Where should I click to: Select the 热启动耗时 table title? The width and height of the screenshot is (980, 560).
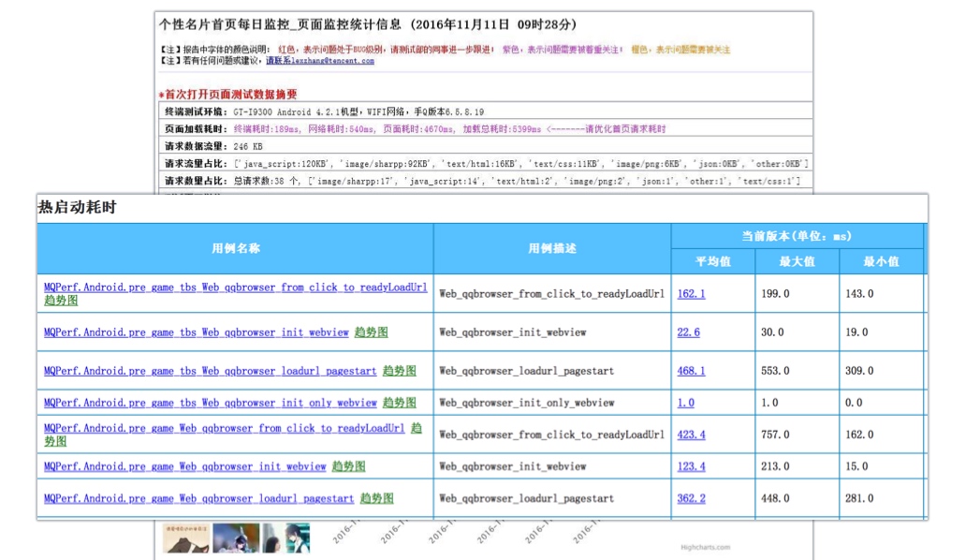tap(77, 208)
